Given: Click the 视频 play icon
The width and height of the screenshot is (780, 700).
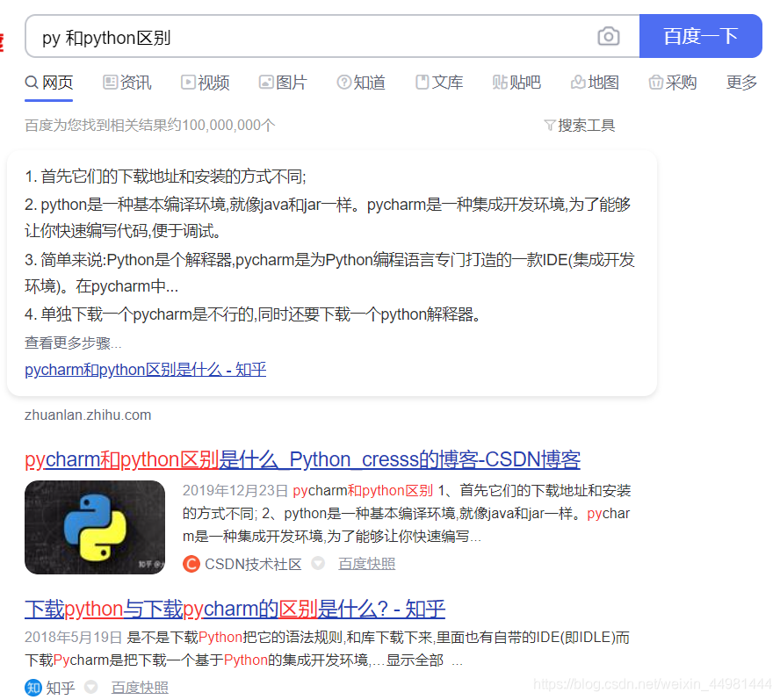Looking at the screenshot, I should pos(188,82).
